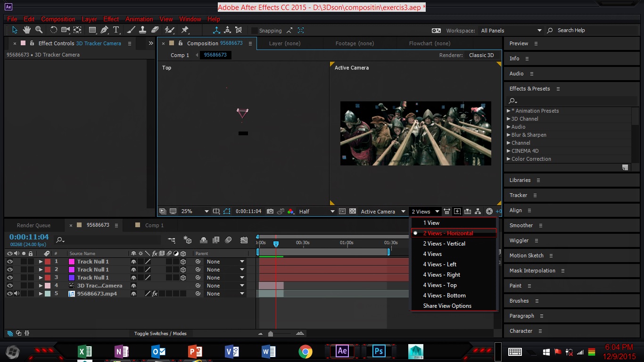Open the Animation menu
Image resolution: width=644 pixels, height=362 pixels.
(x=139, y=19)
